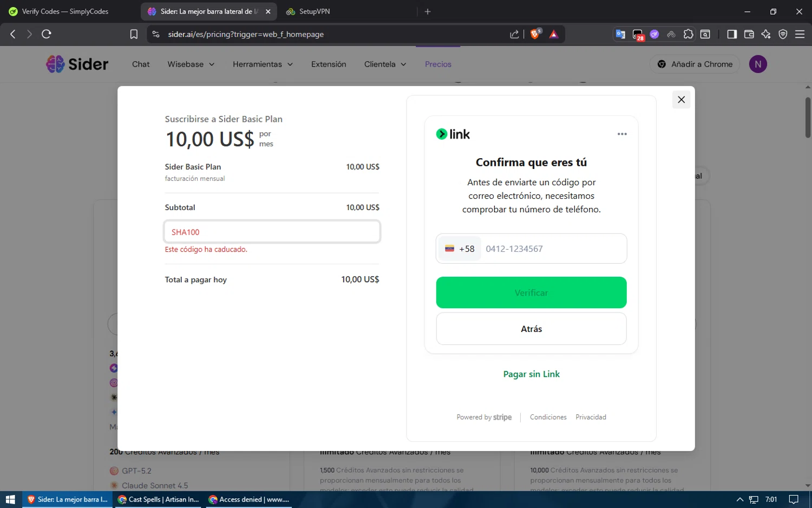Open notification center in taskbar

tap(794, 499)
